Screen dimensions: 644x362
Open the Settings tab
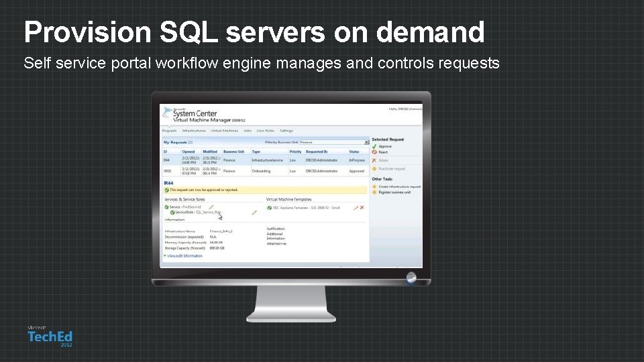286,131
